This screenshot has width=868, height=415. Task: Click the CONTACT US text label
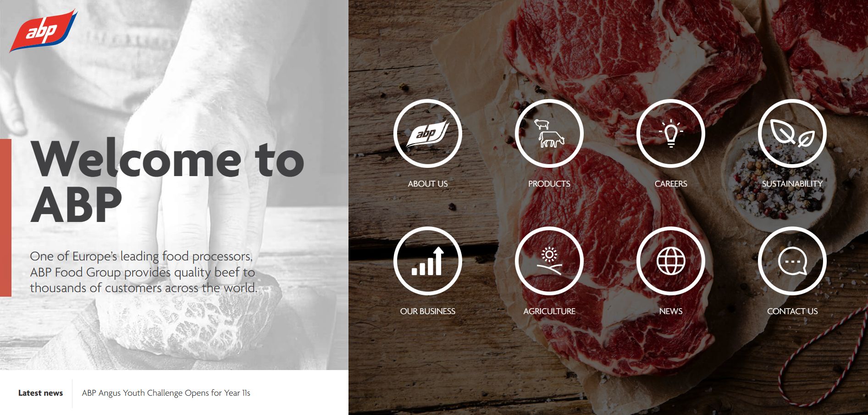click(792, 311)
